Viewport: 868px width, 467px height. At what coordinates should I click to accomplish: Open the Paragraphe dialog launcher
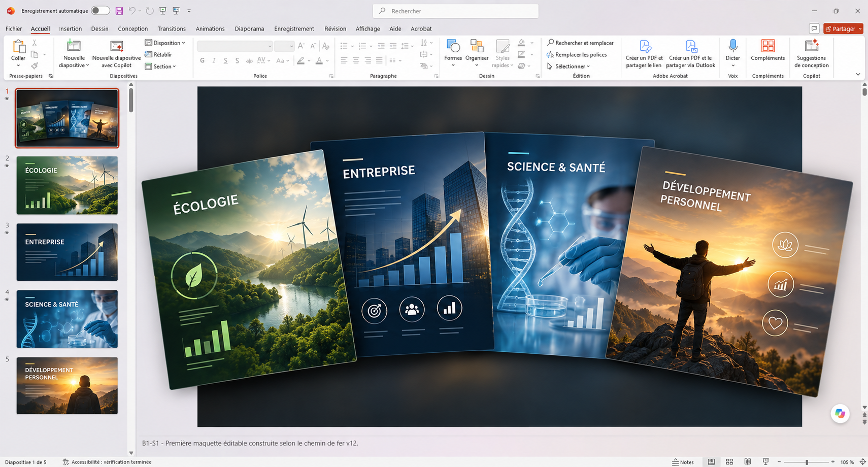click(436, 76)
